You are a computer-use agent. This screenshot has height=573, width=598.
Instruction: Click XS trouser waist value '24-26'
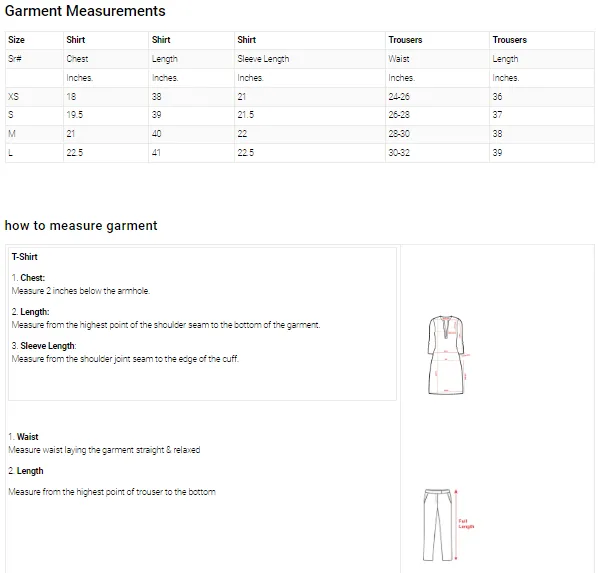click(x=399, y=97)
